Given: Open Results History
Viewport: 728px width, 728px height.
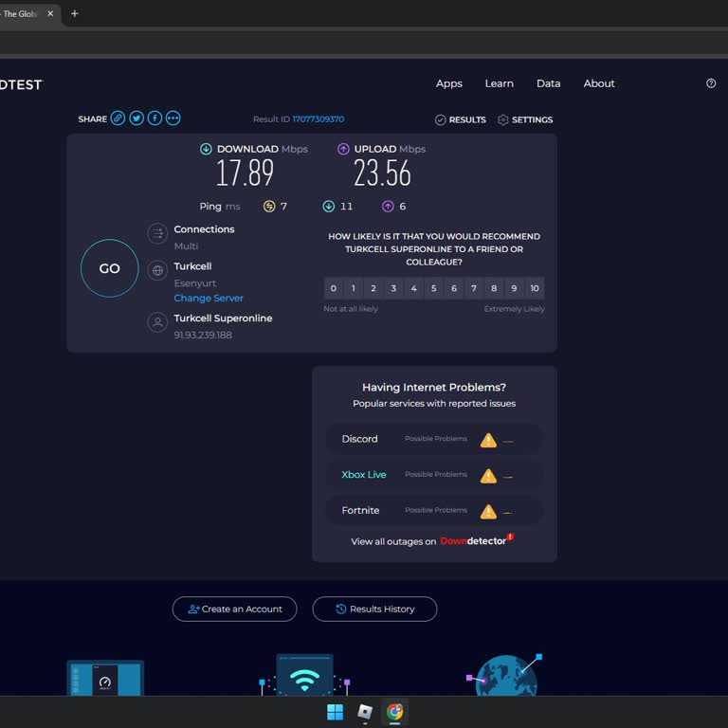Looking at the screenshot, I should coord(374,609).
